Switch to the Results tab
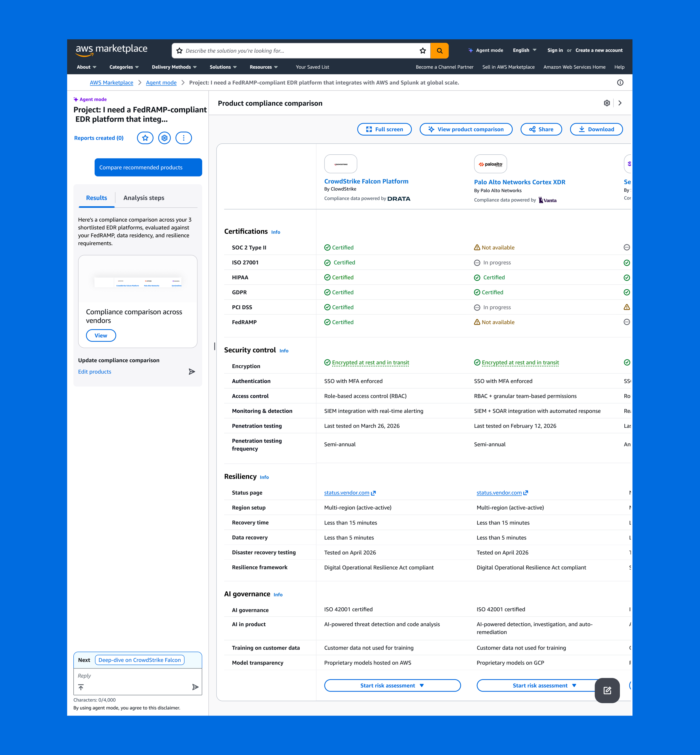 point(97,198)
